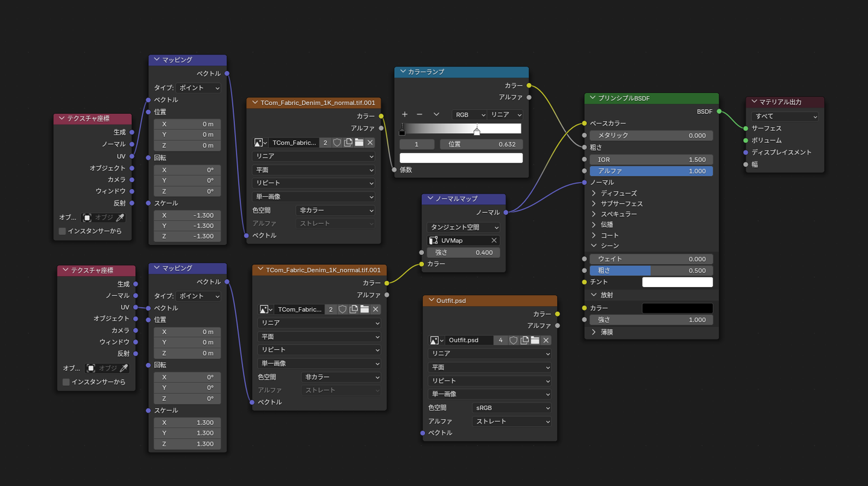Expand the サブサーフェス panel in プリンシプルBSDF

click(594, 204)
